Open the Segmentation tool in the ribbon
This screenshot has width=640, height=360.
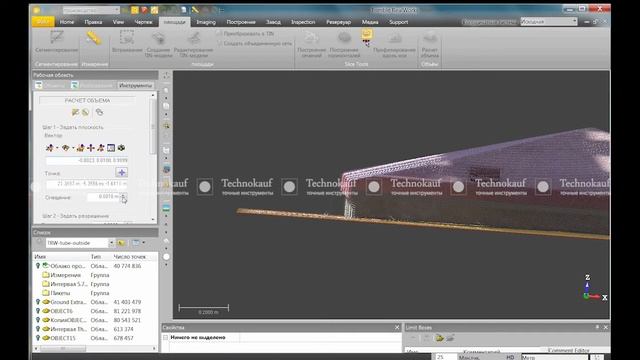click(56, 41)
